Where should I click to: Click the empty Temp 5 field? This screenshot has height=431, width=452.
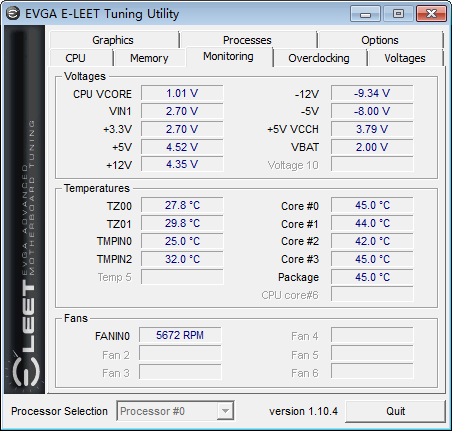(182, 277)
